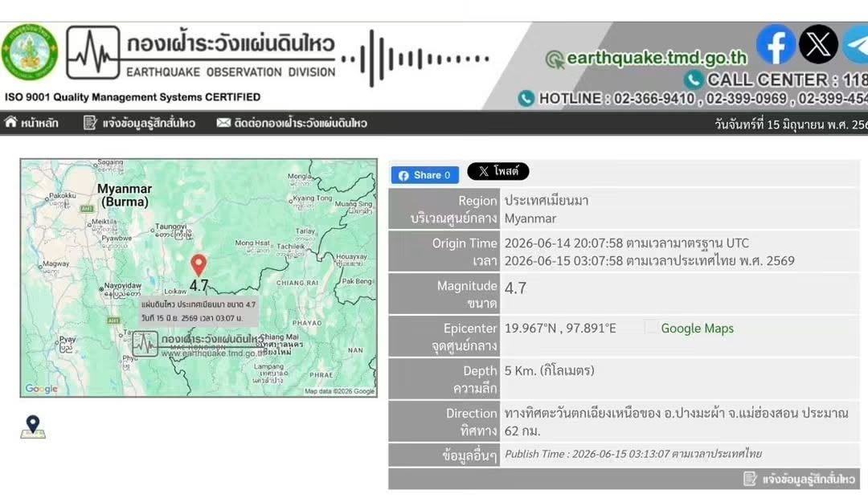Viewport: 868px width, 498px height.
Task: Click แจ้งข้อมูลรู้สึกสั่นไหว link at table bottom
Action: click(x=809, y=480)
